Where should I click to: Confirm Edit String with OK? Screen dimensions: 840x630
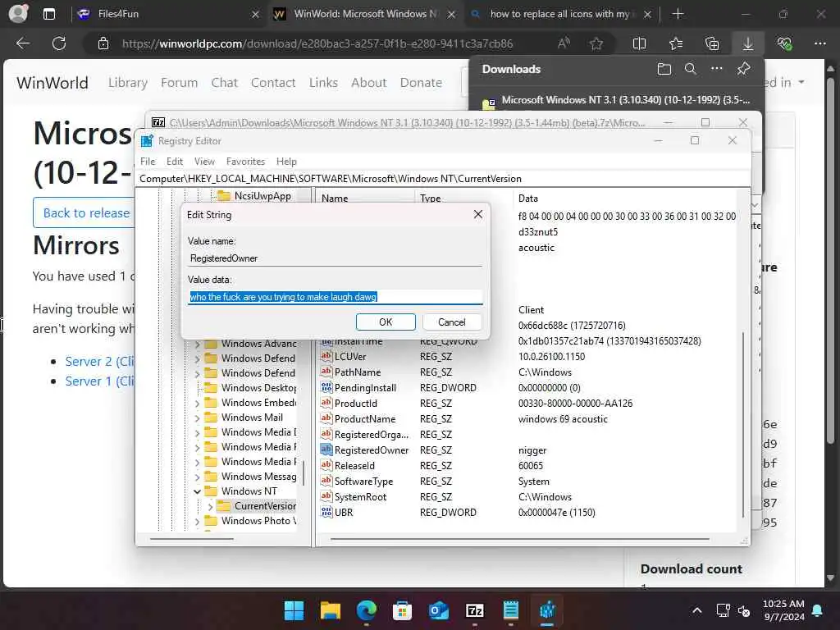pyautogui.click(x=386, y=322)
